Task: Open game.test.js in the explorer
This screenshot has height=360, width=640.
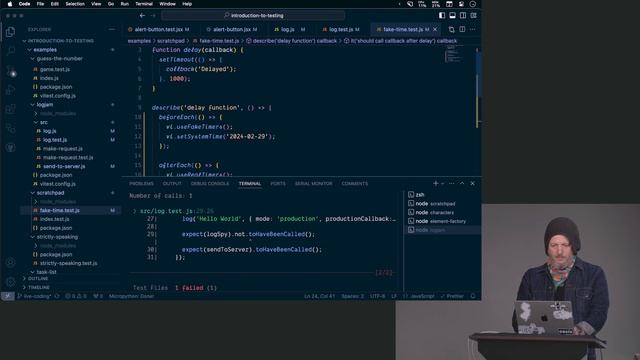Action: click(55, 69)
